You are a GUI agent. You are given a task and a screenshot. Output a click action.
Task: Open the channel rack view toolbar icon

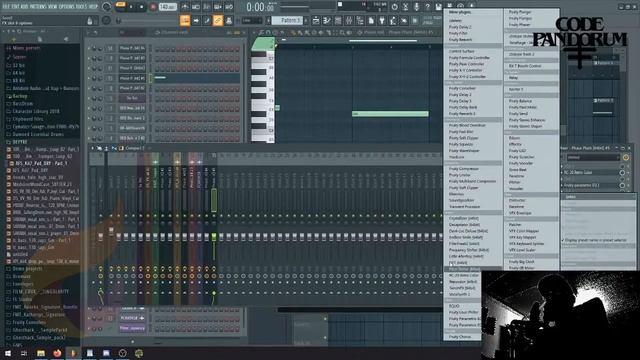[338, 20]
